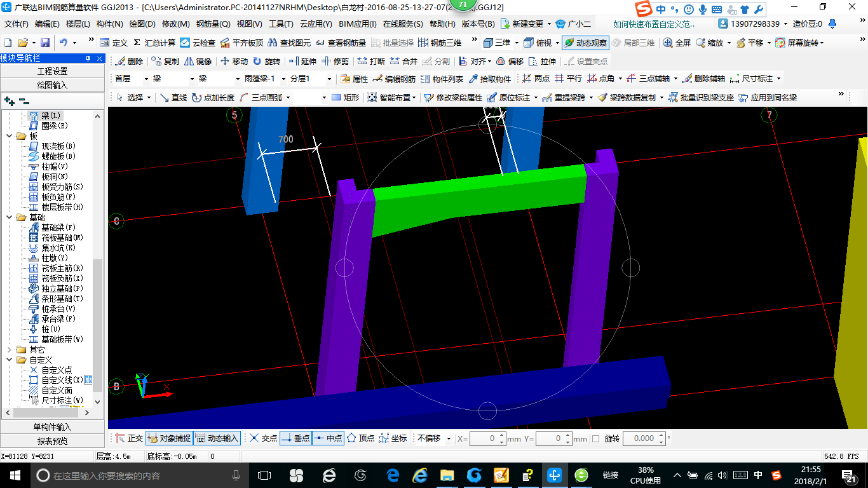Show 钢筋三维 rebar 3D view

[440, 43]
